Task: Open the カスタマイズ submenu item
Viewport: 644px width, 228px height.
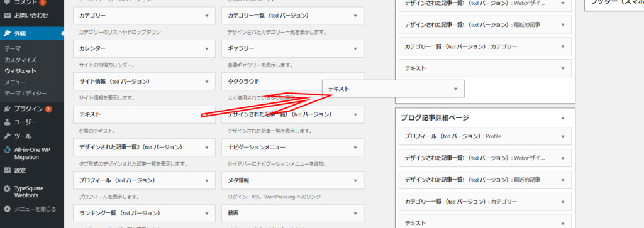Action: click(x=21, y=60)
